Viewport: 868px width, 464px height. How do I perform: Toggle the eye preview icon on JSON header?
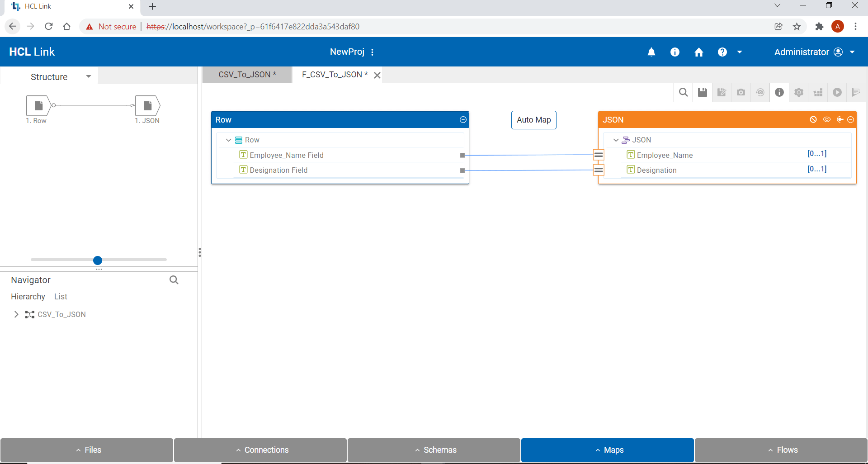[827, 119]
